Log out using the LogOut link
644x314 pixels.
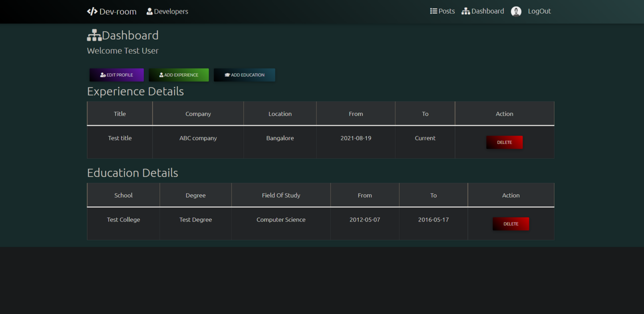[x=539, y=11]
